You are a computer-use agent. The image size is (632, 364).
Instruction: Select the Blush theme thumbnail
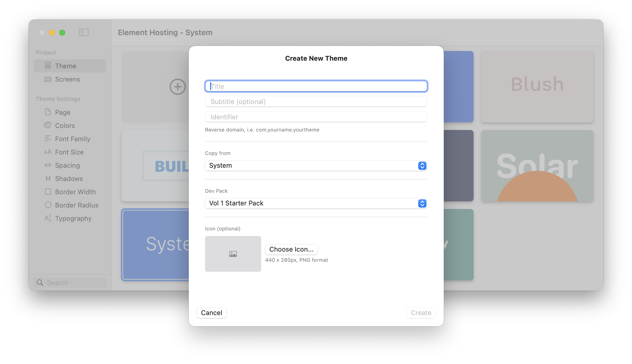pyautogui.click(x=537, y=87)
